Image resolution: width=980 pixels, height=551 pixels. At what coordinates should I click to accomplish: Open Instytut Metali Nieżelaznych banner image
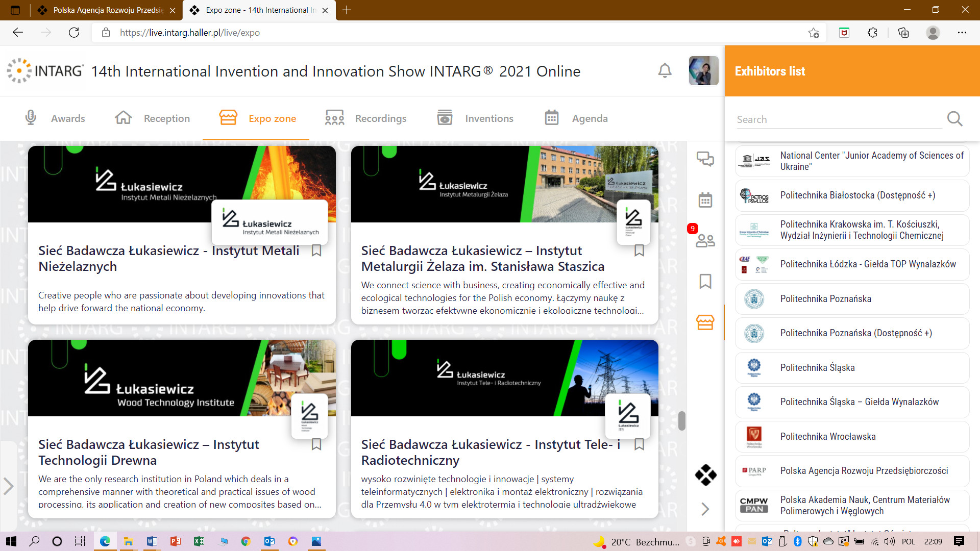tap(182, 184)
